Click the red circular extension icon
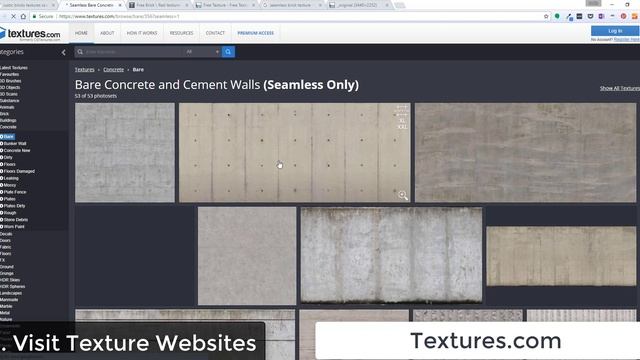 623,16
